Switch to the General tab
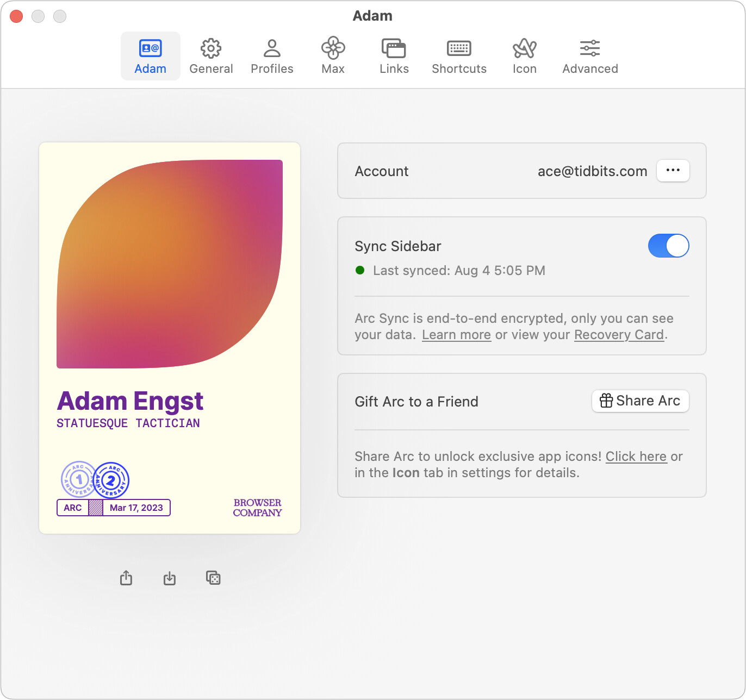This screenshot has width=746, height=700. 211,56
